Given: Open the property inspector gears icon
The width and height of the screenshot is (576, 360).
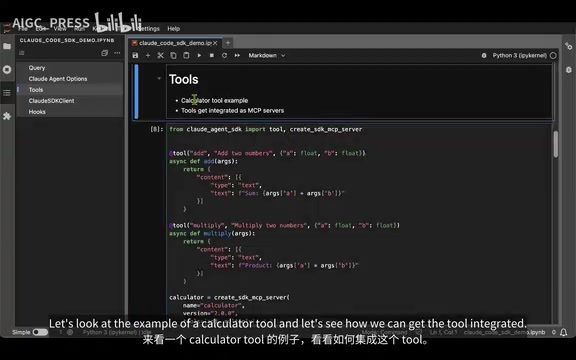Looking at the screenshot, I should 569,46.
